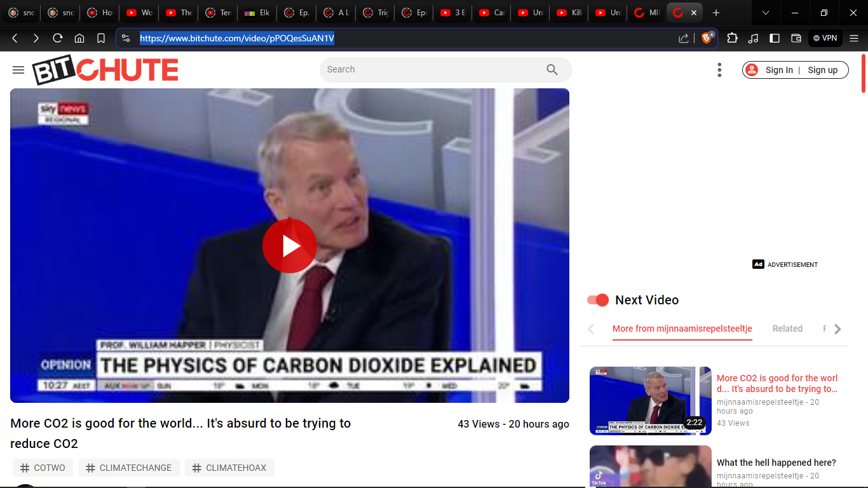This screenshot has width=868, height=488.
Task: Switch to the 3 E YouTube tab
Action: click(453, 13)
